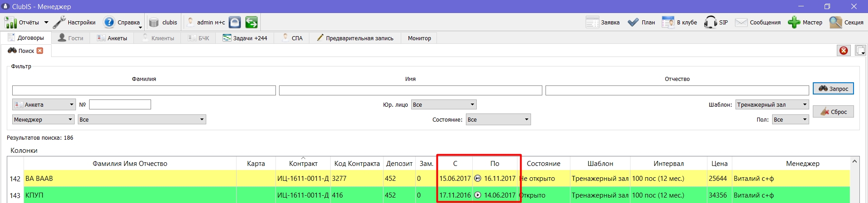The height and width of the screenshot is (203, 868).
Task: Sort by Фамилия Имя Отчество column
Action: [130, 164]
